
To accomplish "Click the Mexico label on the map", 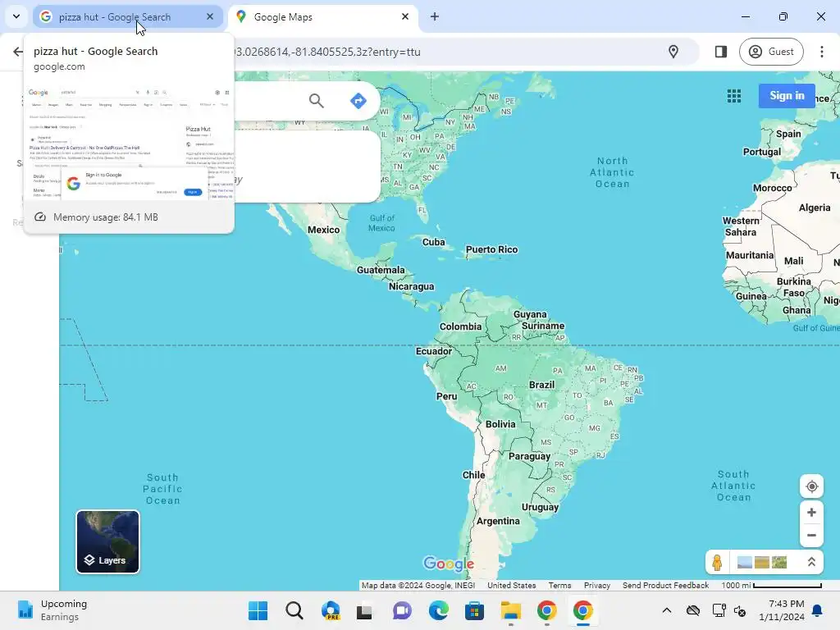I will click(323, 230).
